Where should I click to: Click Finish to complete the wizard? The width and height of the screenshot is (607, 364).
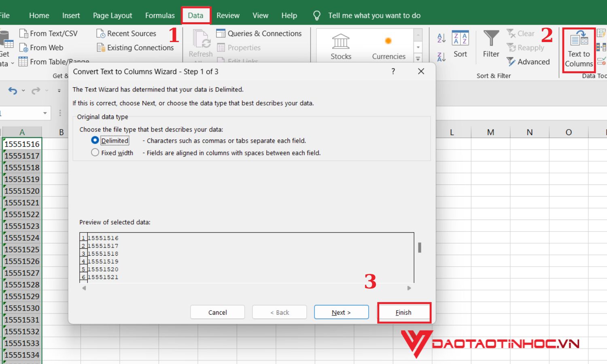403,312
